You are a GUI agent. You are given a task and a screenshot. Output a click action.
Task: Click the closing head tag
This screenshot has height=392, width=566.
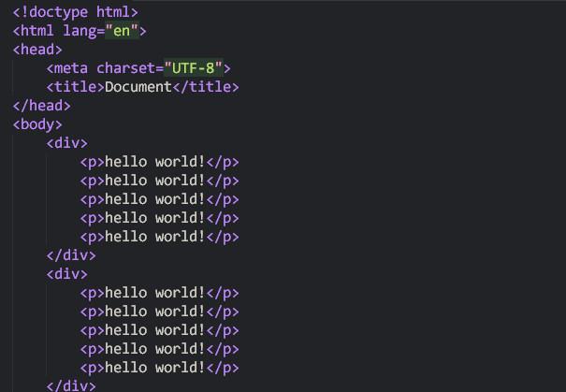(x=42, y=106)
